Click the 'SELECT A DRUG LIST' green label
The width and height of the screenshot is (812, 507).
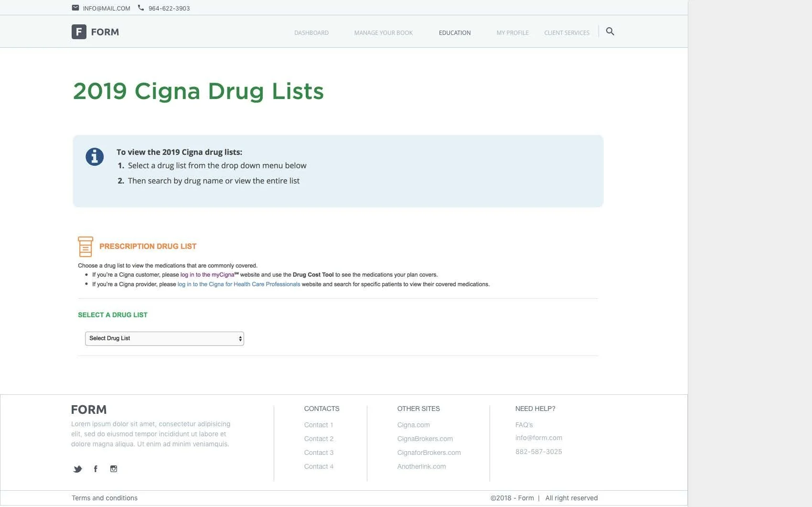(x=113, y=315)
